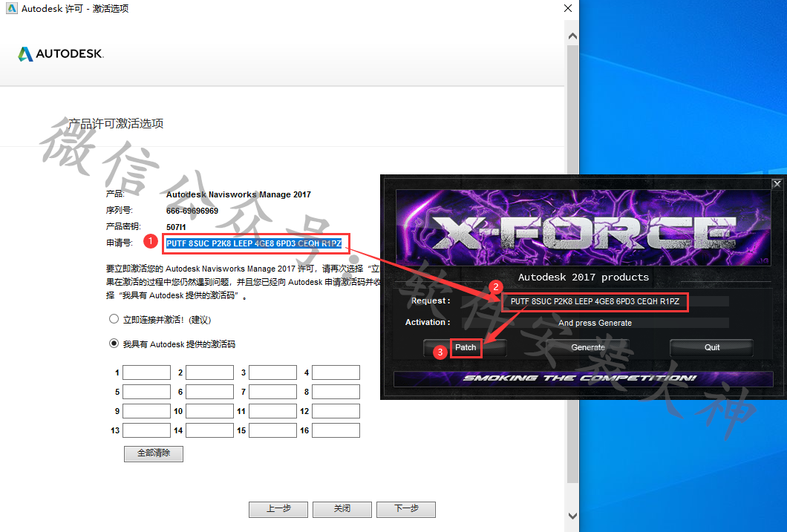
Task: Click the product key 507I1
Action: point(176,227)
